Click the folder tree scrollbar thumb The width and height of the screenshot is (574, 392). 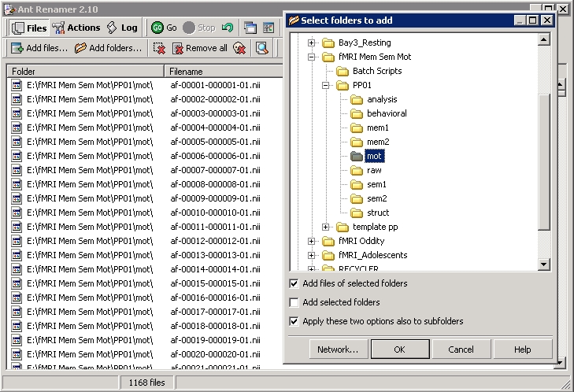pos(544,162)
